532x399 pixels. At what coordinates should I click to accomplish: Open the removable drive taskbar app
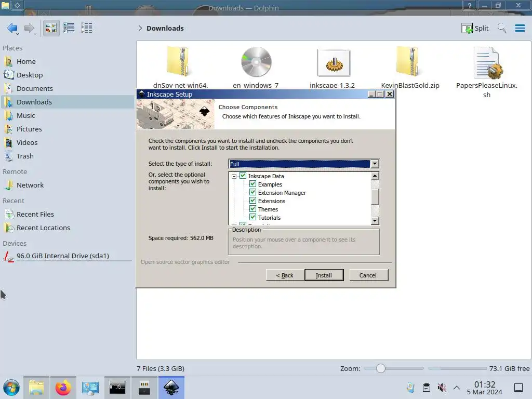pyautogui.click(x=144, y=388)
